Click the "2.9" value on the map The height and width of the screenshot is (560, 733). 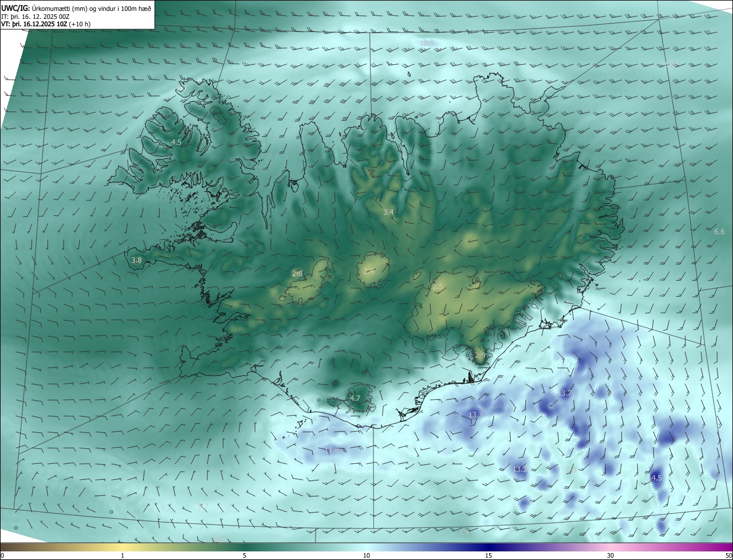(480, 356)
